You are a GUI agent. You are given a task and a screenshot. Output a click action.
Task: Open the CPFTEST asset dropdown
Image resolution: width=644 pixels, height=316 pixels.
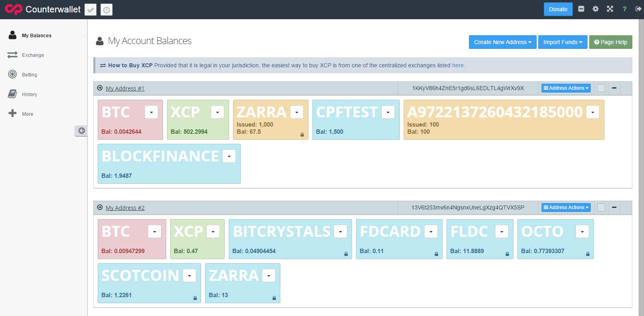[x=388, y=112]
